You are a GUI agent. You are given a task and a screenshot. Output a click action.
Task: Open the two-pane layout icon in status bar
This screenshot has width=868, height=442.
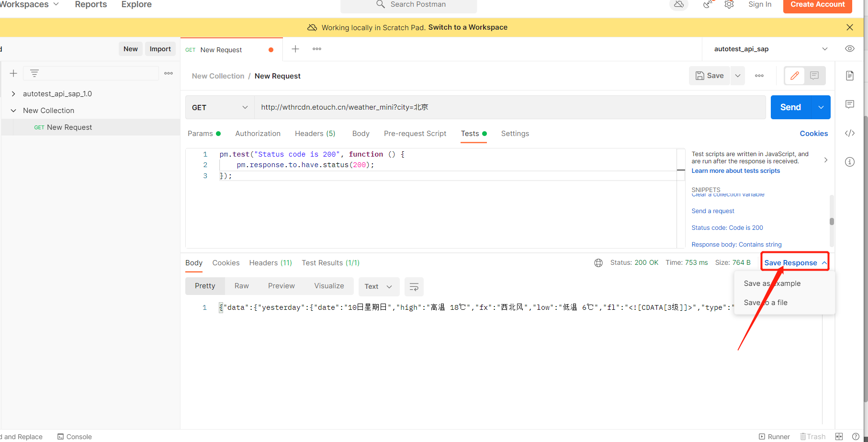839,437
